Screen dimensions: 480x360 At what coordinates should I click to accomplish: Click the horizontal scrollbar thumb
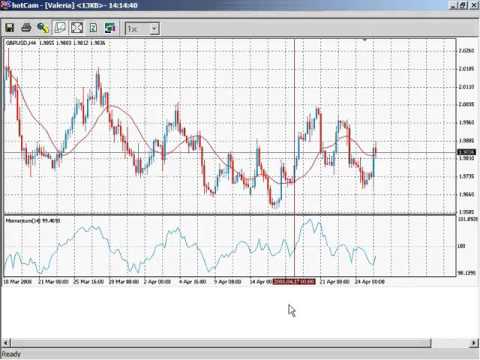[x=221, y=343]
